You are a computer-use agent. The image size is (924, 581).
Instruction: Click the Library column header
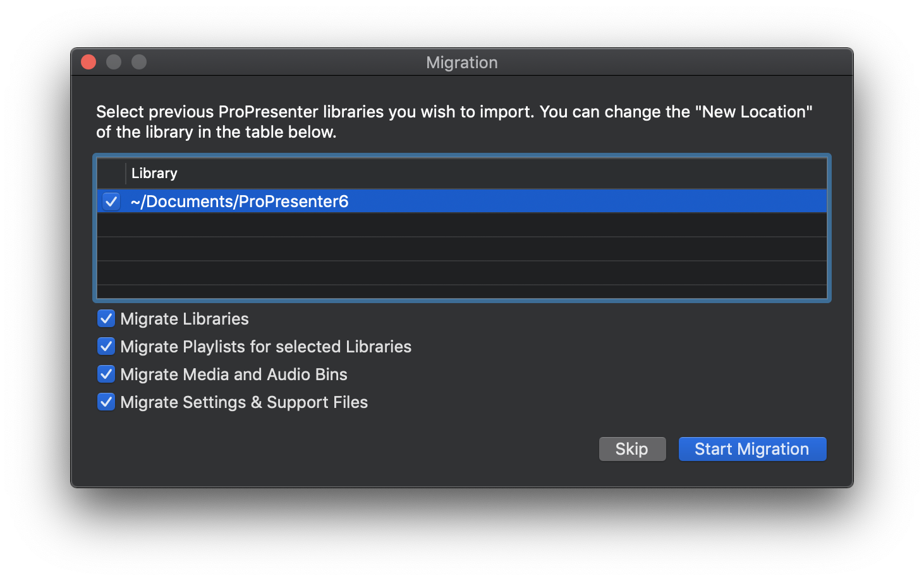[x=476, y=173]
